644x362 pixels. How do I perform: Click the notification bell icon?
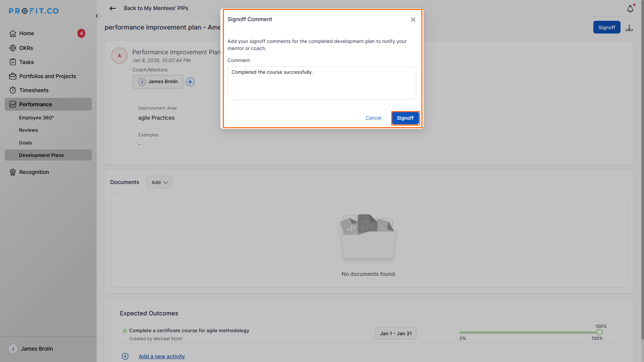point(630,9)
